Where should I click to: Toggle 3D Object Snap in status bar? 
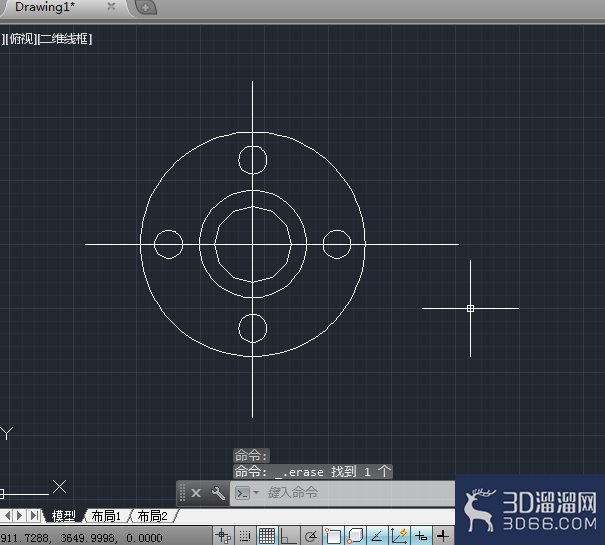point(355,536)
